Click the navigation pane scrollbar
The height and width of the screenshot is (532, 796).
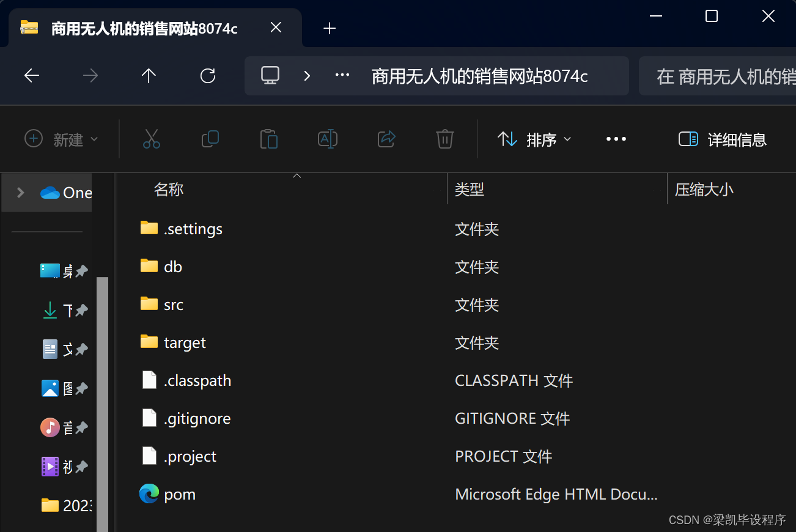point(102,404)
